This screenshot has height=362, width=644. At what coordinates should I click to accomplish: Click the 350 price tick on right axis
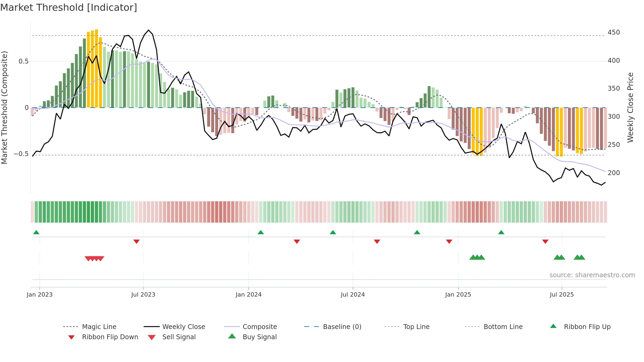pyautogui.click(x=614, y=88)
